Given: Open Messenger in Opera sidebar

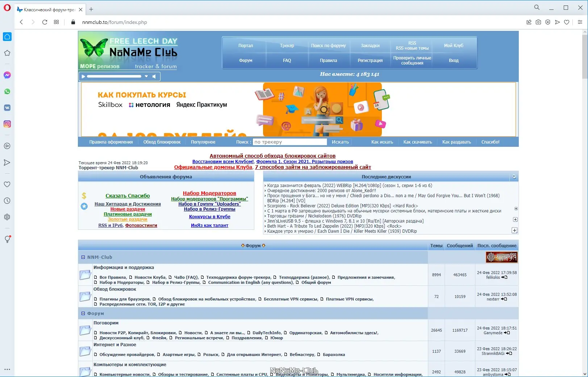Looking at the screenshot, I should point(7,75).
